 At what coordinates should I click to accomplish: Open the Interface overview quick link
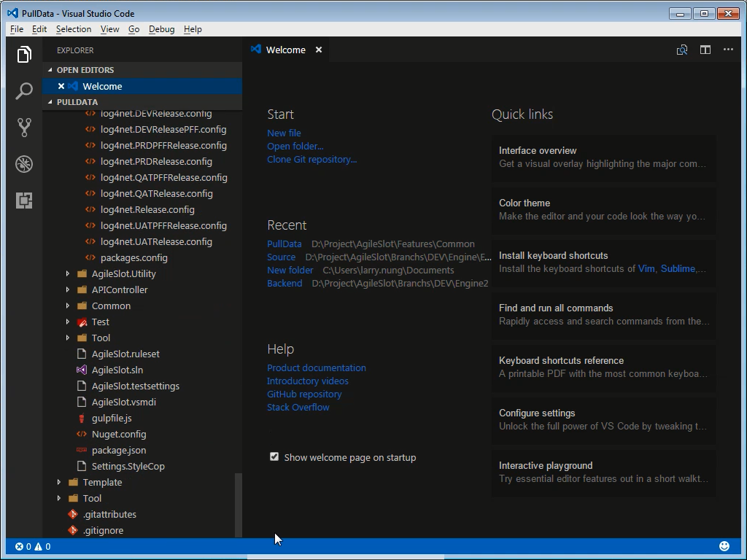pos(603,157)
